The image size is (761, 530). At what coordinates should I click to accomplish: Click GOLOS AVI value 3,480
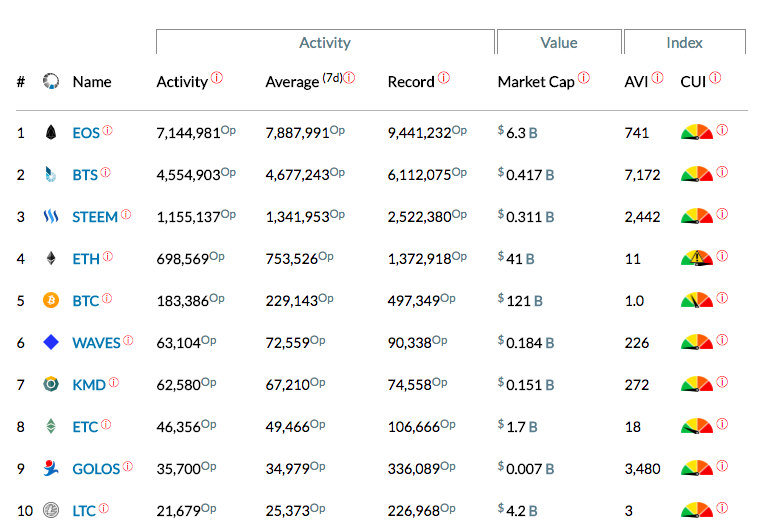pyautogui.click(x=643, y=469)
